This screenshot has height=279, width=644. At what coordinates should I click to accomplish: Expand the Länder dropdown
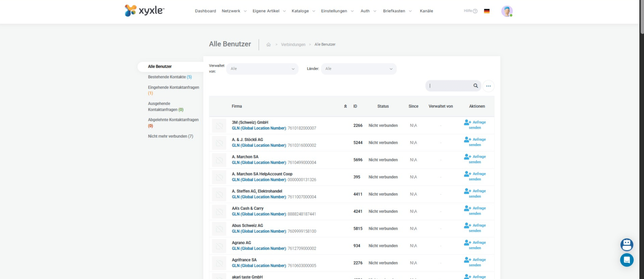[358, 69]
